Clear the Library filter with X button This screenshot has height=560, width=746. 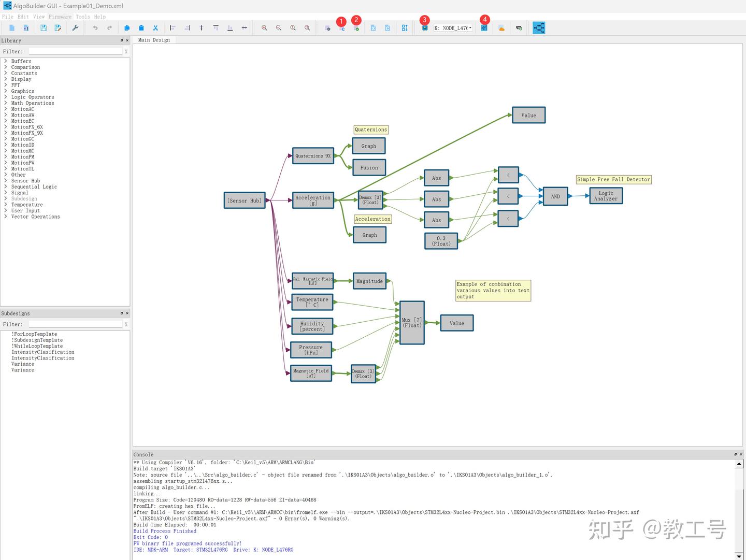126,51
